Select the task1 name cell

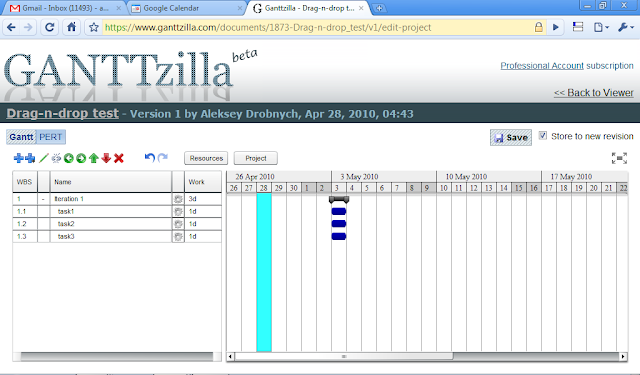click(x=111, y=211)
